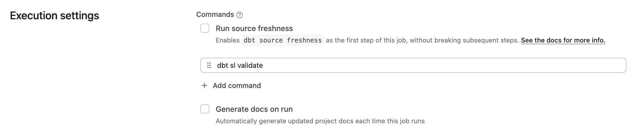Enable the Run source freshness checkbox

pos(205,28)
